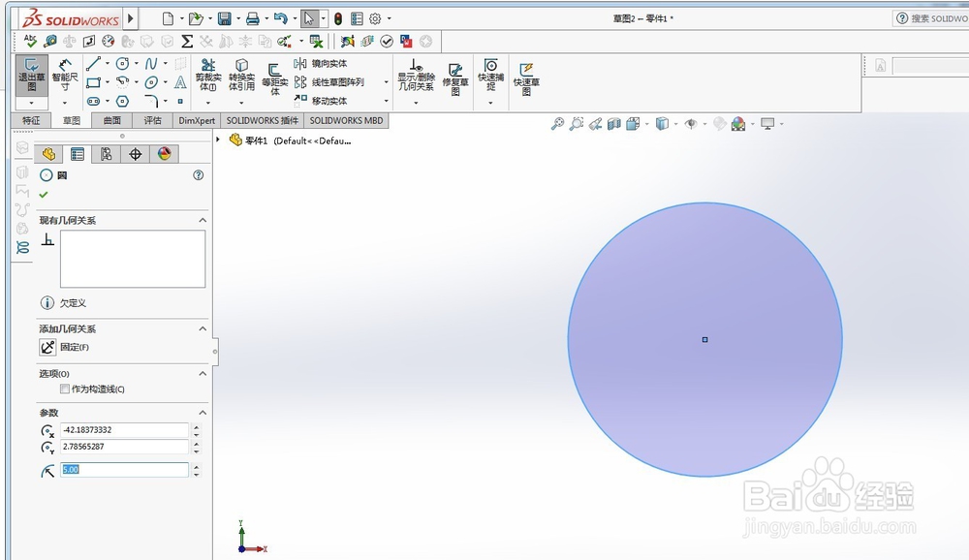Open the dropdown under 退出草图
Viewport: 969px width, 560px height.
31,103
